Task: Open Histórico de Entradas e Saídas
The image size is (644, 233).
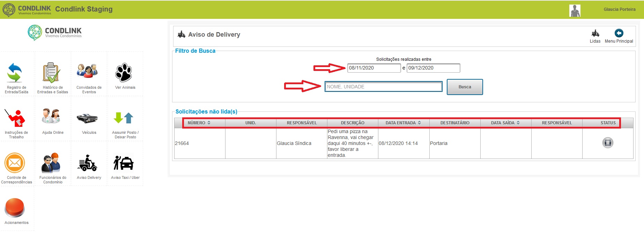Action: (x=51, y=73)
